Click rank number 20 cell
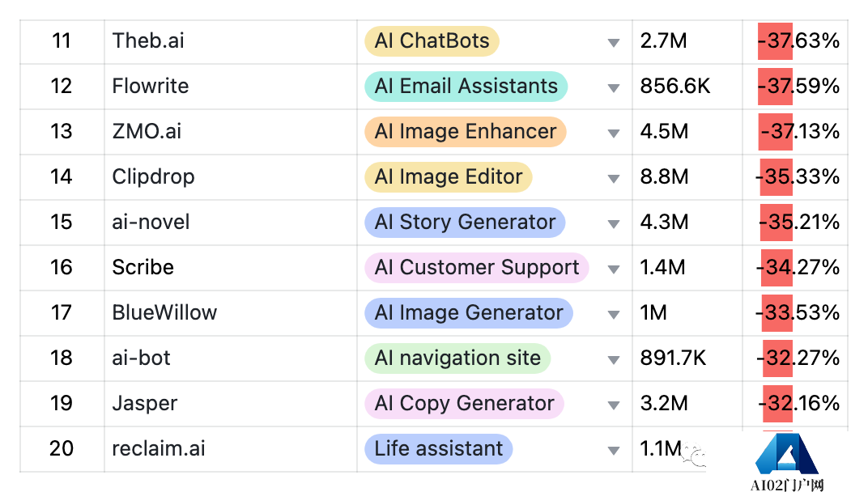868x492 pixels. coord(62,450)
